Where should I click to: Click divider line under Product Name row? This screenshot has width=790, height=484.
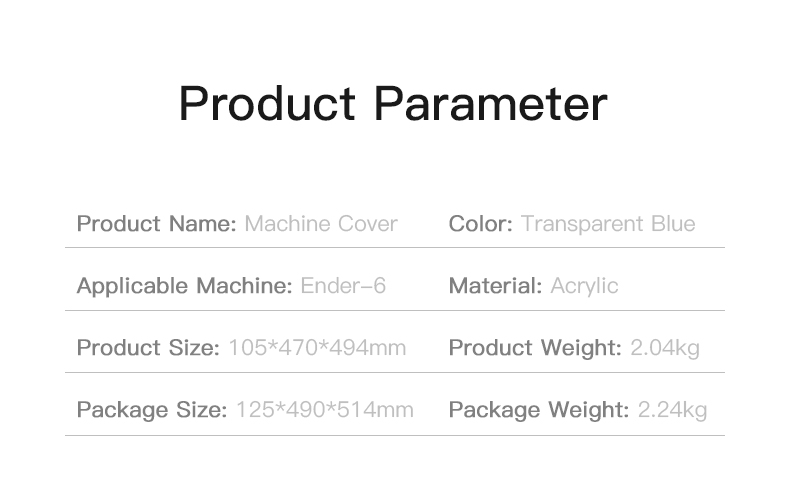[x=395, y=248]
